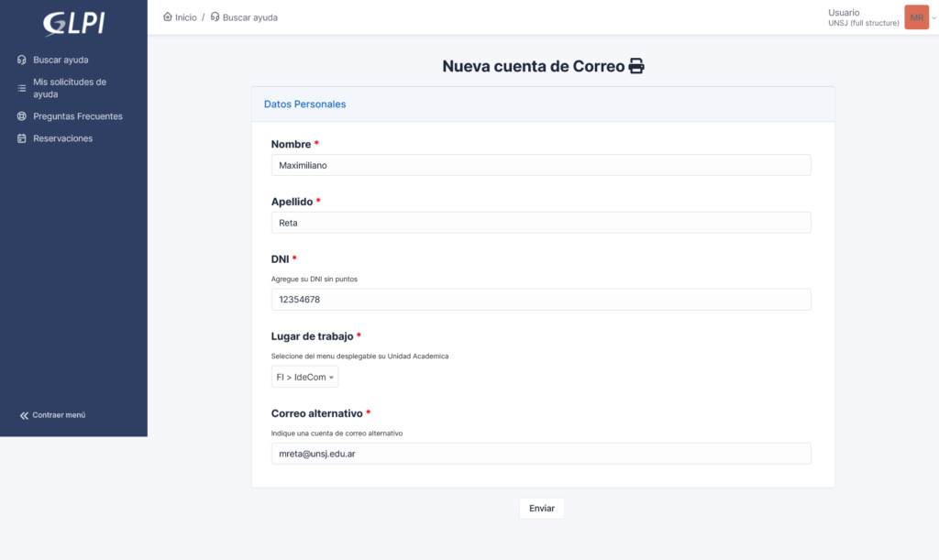Viewport: 939px width, 560px height.
Task: Click the hint about Unidad Academica
Action: (x=359, y=356)
